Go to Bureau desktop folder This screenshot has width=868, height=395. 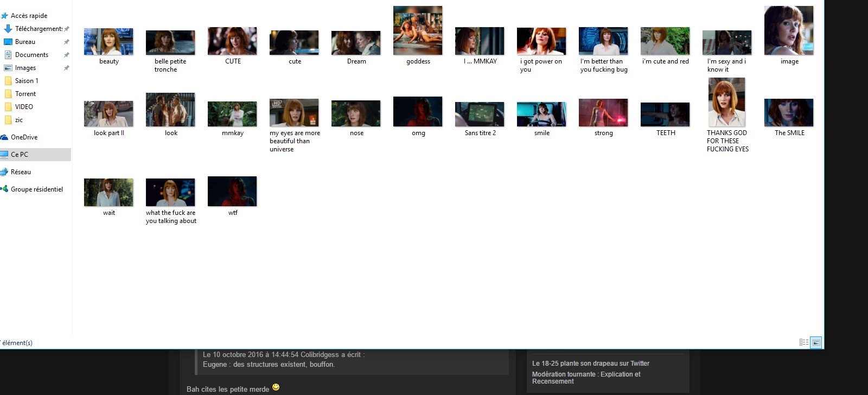[25, 42]
